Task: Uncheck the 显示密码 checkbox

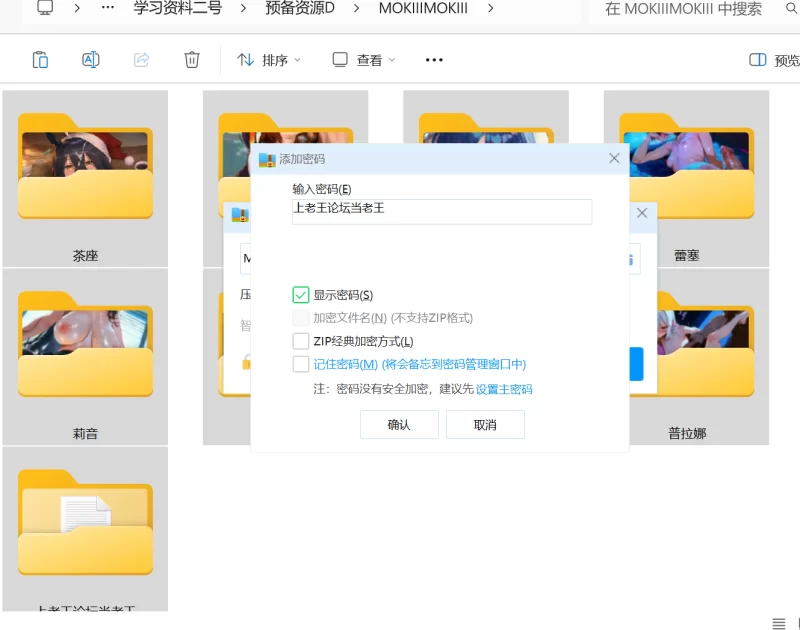Action: (301, 295)
